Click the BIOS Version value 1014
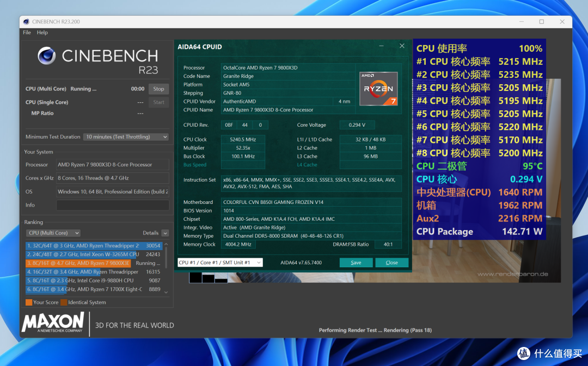This screenshot has height=366, width=588. pos(311,210)
